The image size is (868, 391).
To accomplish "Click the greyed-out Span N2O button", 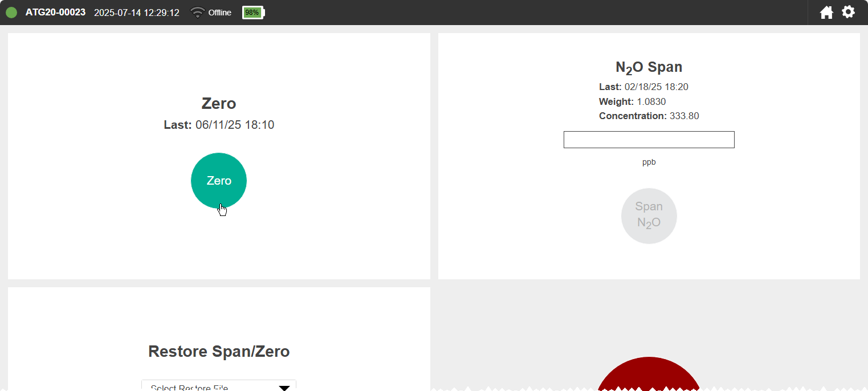I will (649, 216).
